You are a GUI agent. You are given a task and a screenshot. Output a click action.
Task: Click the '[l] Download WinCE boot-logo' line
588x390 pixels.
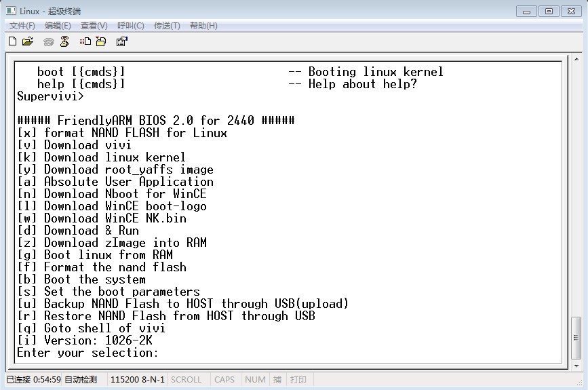[112, 206]
